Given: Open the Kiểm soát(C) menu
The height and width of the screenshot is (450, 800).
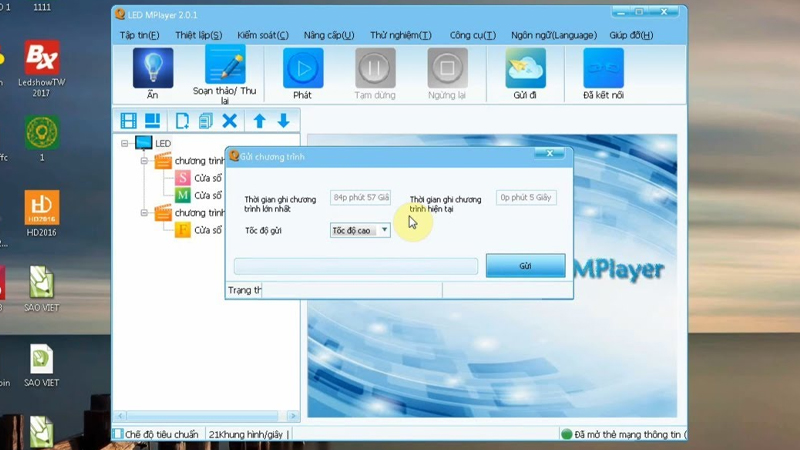Looking at the screenshot, I should pos(263,35).
